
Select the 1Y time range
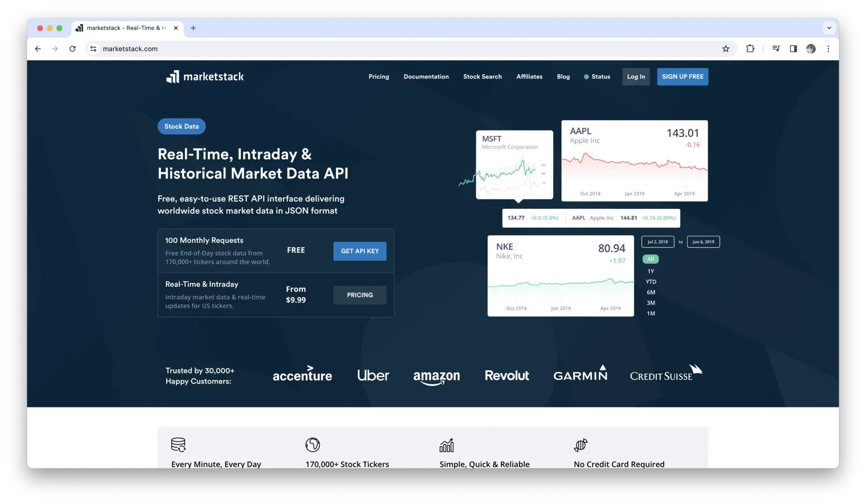pyautogui.click(x=651, y=271)
